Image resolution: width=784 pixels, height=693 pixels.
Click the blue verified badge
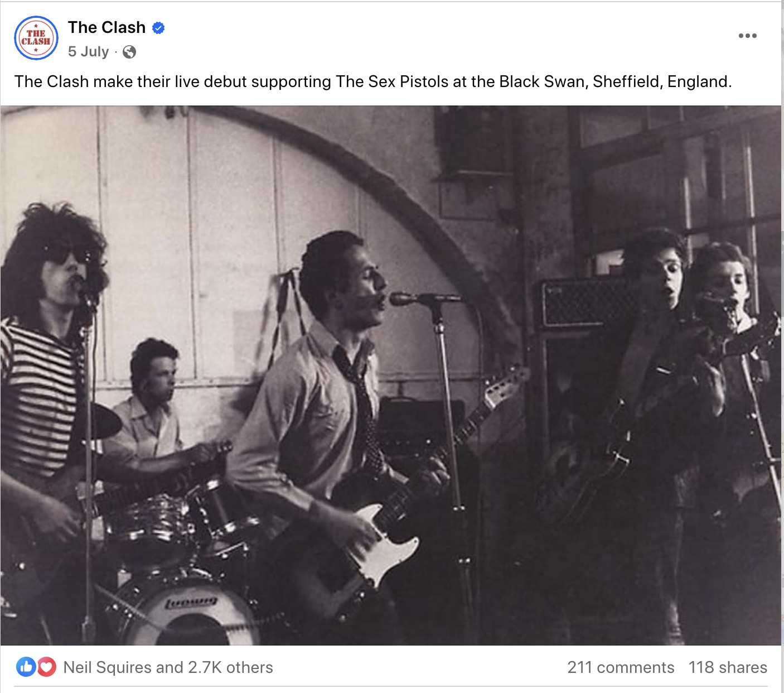[158, 28]
